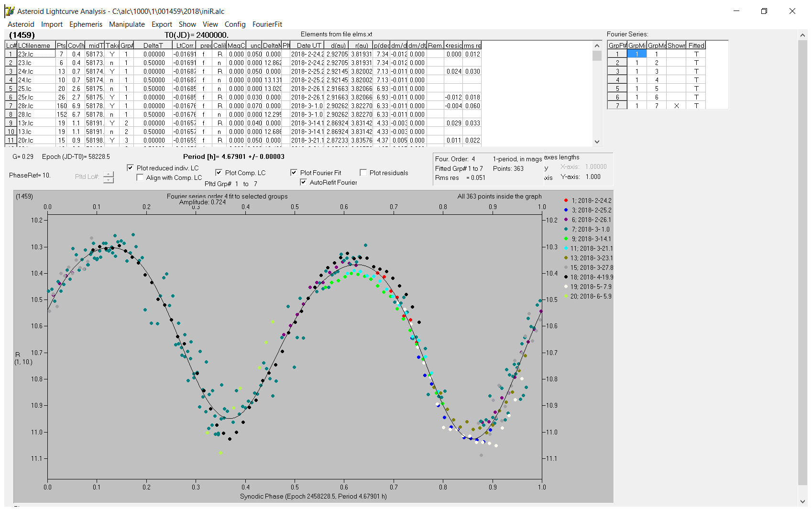Open the Manipulate menu
This screenshot has width=812, height=511.
pyautogui.click(x=127, y=24)
